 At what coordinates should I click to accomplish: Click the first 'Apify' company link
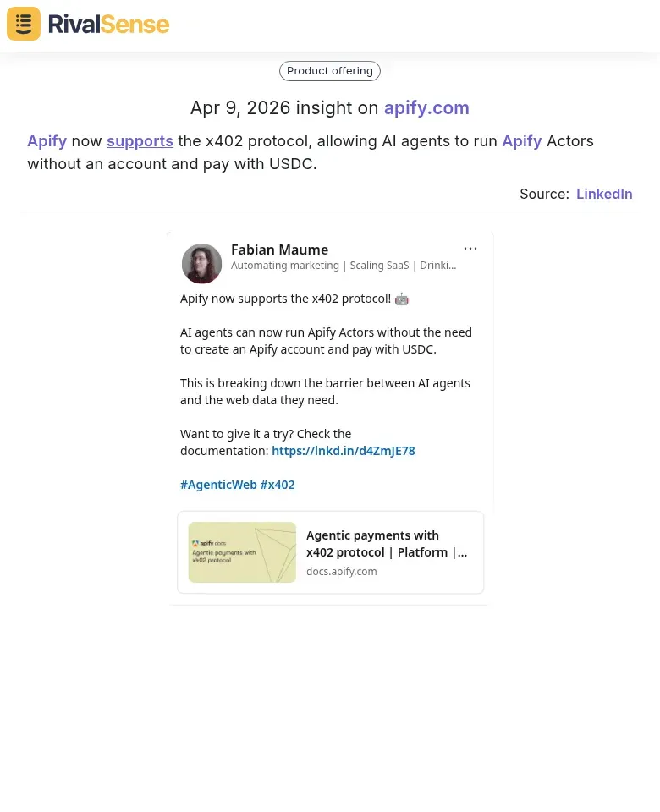point(47,140)
